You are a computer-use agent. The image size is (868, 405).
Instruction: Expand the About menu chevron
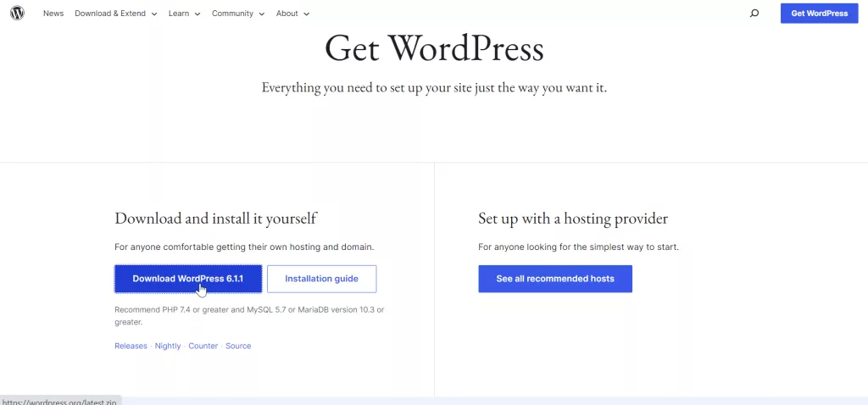pos(306,14)
